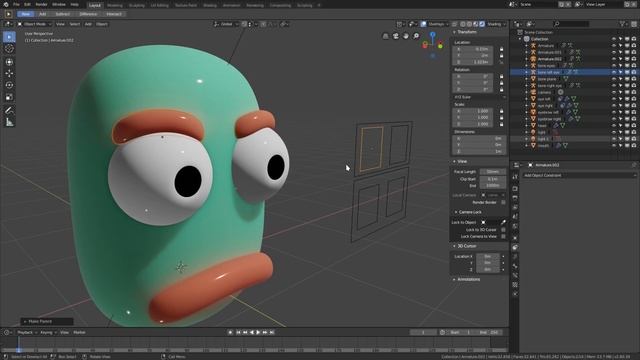Click the pan view hand gizmo
The height and width of the screenshot is (360, 640).
[x=406, y=36]
